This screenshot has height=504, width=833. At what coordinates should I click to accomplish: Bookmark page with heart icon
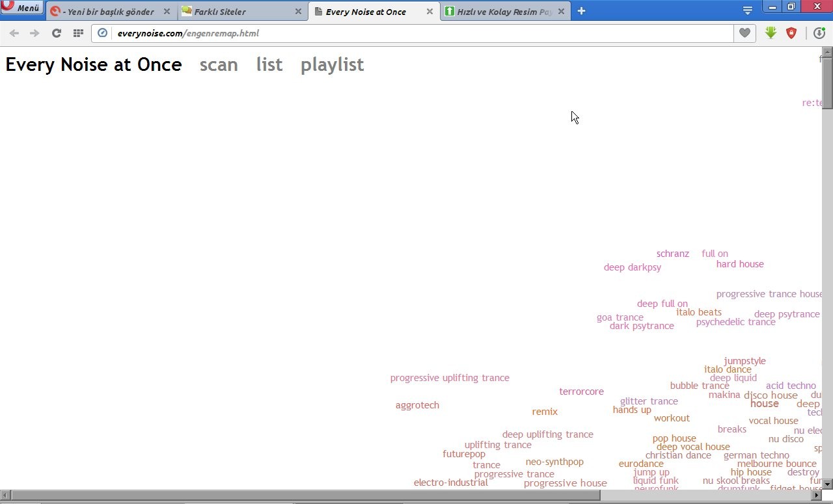(744, 33)
